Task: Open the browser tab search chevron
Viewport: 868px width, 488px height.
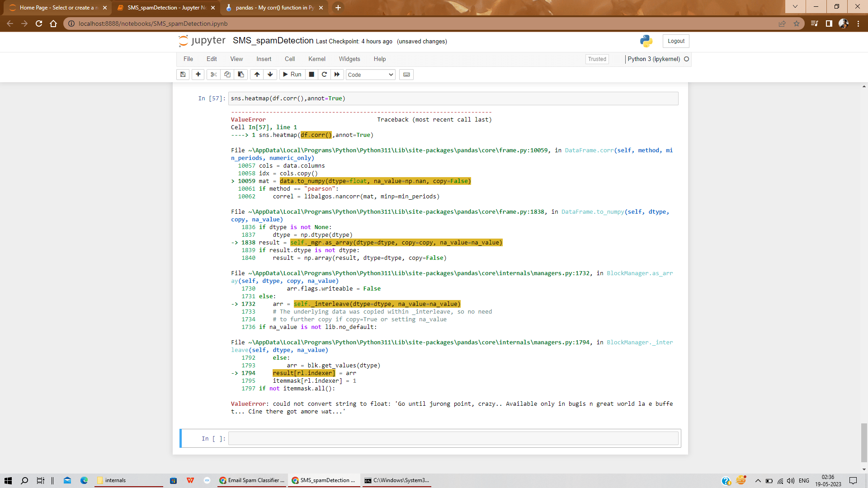Action: click(x=794, y=7)
